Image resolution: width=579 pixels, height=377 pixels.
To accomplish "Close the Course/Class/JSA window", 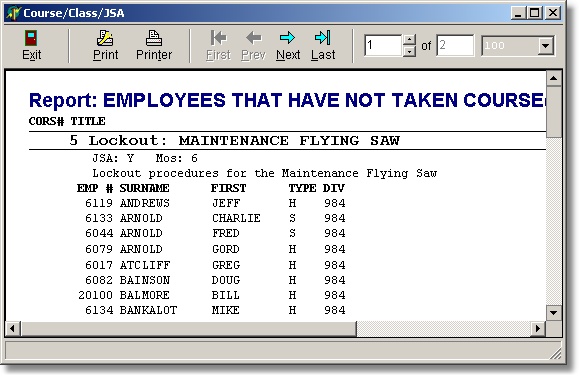I will click(x=553, y=13).
